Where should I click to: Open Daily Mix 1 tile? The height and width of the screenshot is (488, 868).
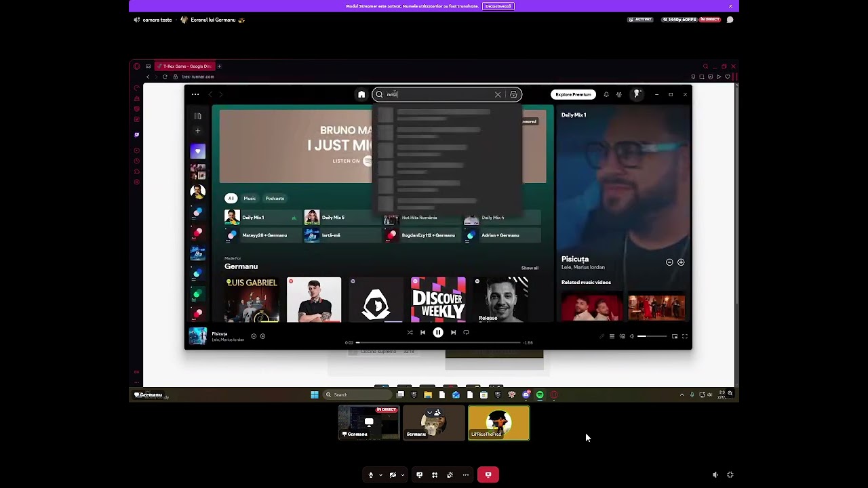coord(262,218)
